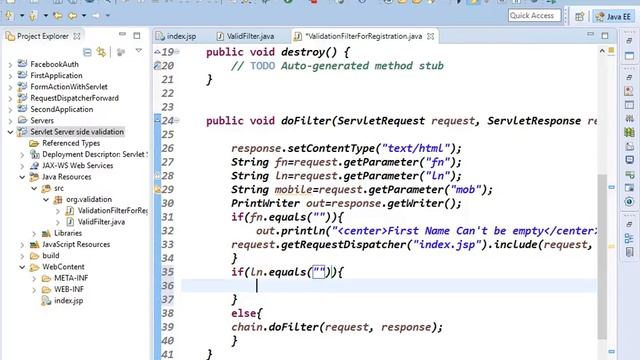Viewport: 640px width, 360px height.
Task: Click the chain.doFilter line 39
Action: coord(337,327)
